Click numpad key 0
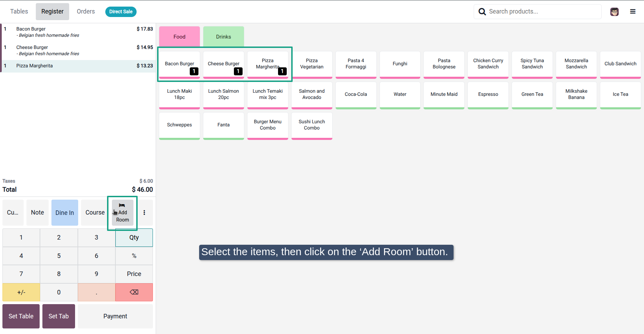This screenshot has height=334, width=644. pyautogui.click(x=59, y=292)
